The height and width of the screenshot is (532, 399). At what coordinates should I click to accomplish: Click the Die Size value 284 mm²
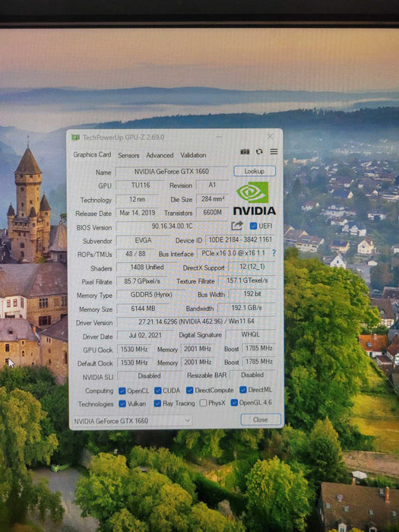point(212,199)
